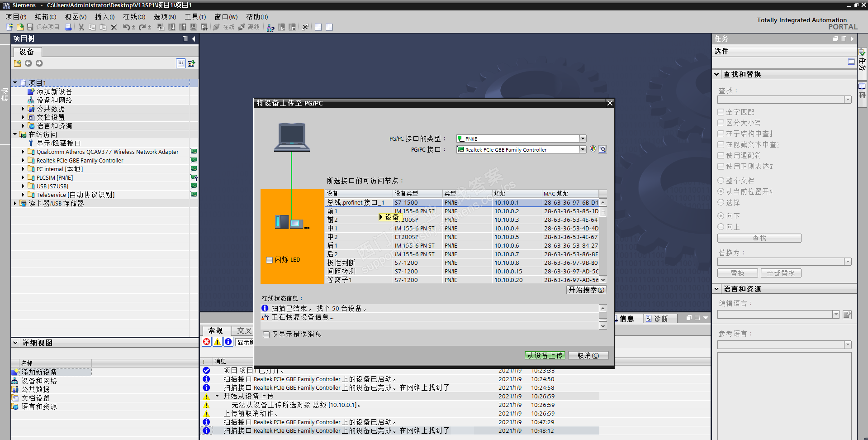868x440 pixels.
Task: Click the Download to device toolbar icon
Action: [x=172, y=27]
